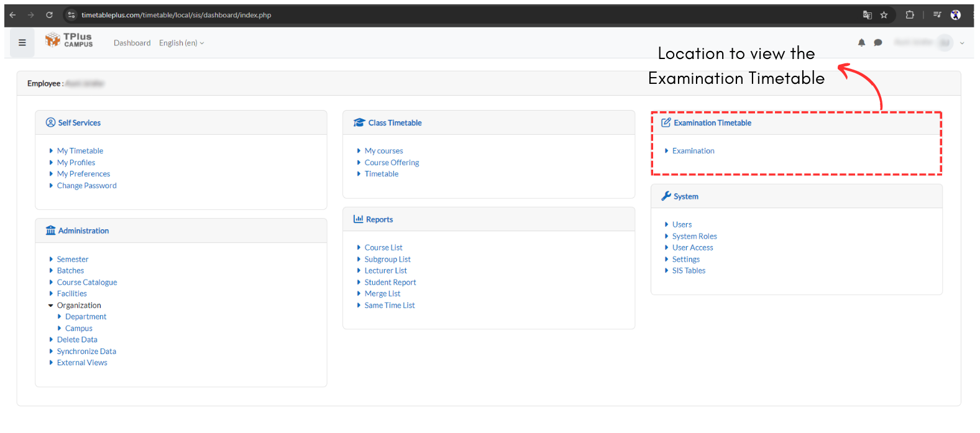The height and width of the screenshot is (433, 980).
Task: Open System Roles in System panel
Action: [x=694, y=236]
